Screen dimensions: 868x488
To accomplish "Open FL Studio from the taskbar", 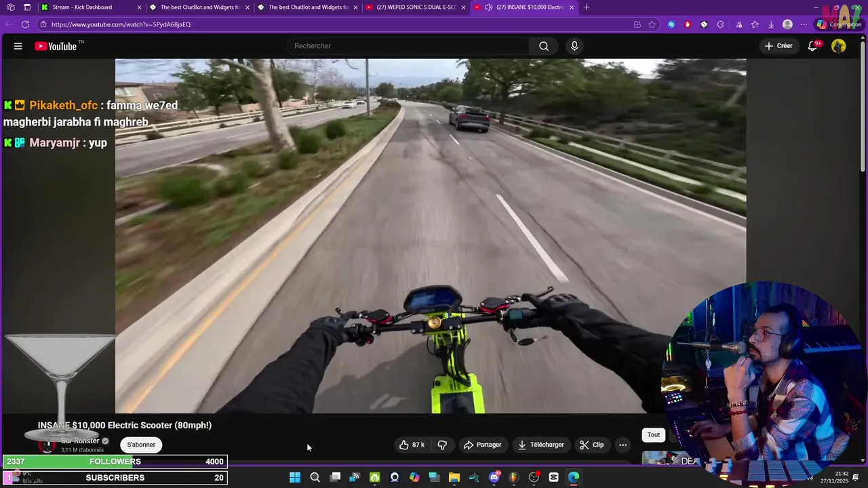I will [x=514, y=477].
